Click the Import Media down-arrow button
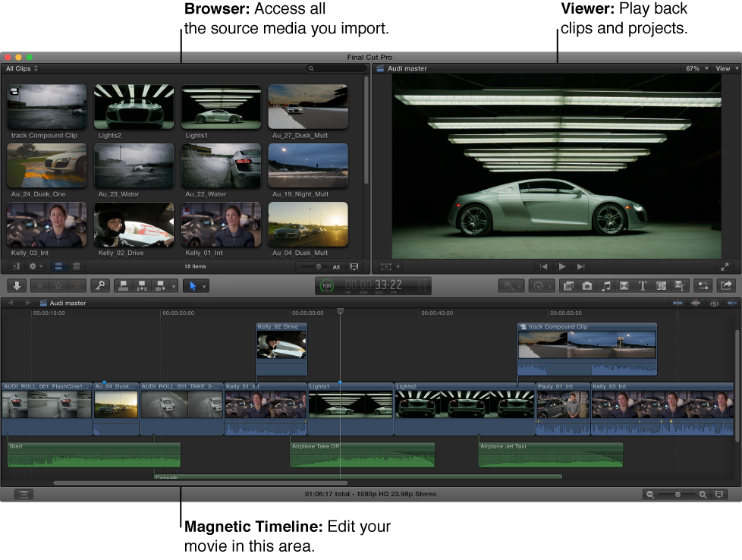Image resolution: width=742 pixels, height=560 pixels. pyautogui.click(x=17, y=286)
